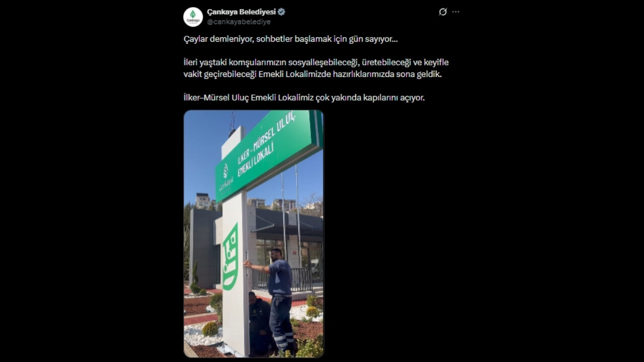Click the green emblem on white pillar
The image size is (644, 362).
pyautogui.click(x=230, y=257)
